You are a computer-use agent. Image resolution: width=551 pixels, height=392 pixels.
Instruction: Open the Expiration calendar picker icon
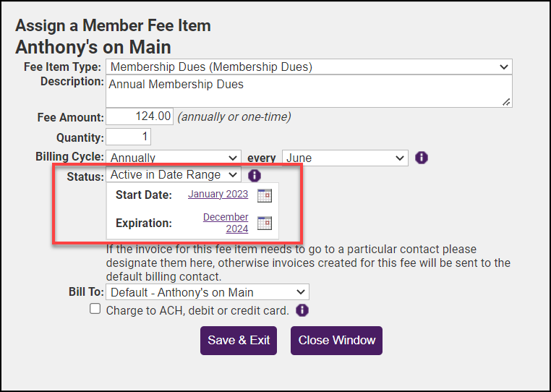(x=265, y=223)
